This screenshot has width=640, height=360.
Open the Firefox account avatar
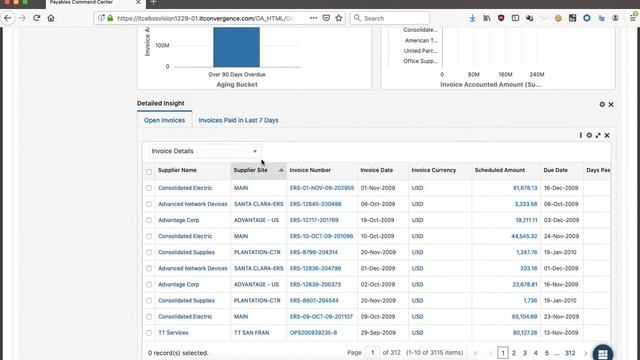pyautogui.click(x=615, y=18)
